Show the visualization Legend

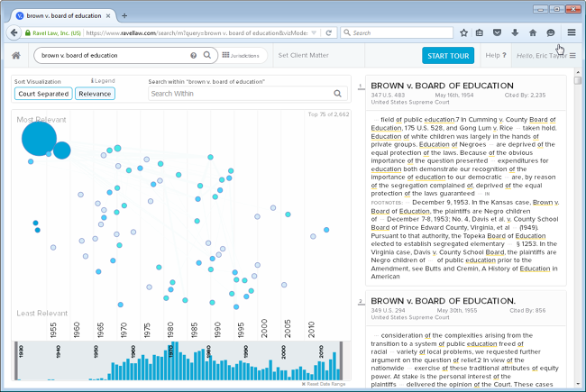[103, 81]
